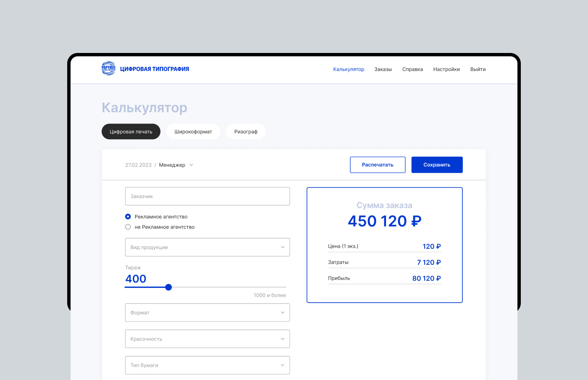
Task: Switch to the Широкоформат tab
Action: point(193,132)
